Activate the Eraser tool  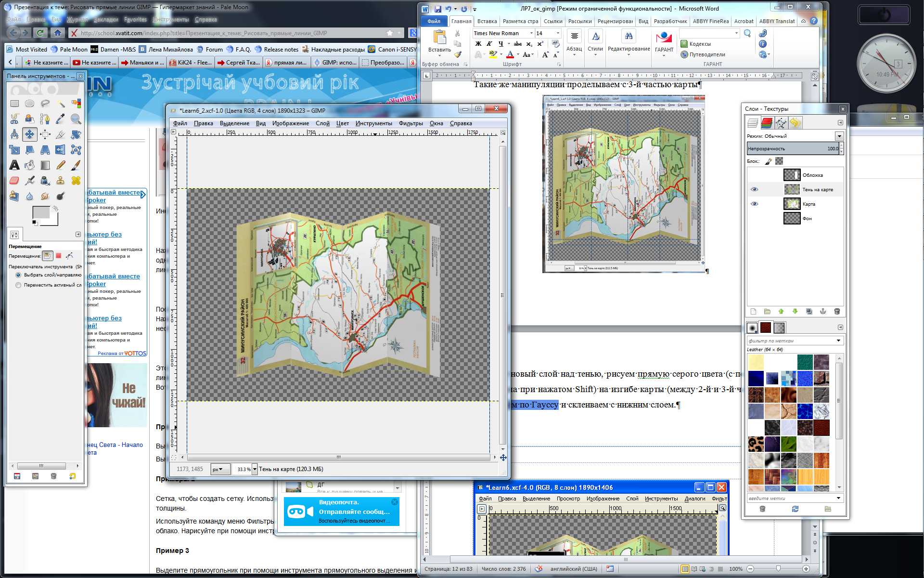coord(14,181)
